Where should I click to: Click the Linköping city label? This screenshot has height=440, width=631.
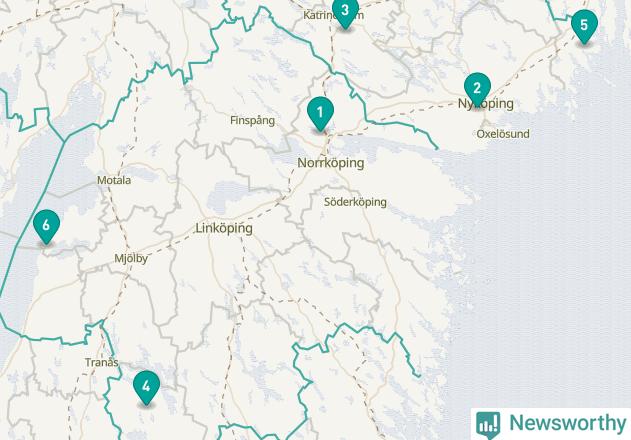tap(224, 228)
